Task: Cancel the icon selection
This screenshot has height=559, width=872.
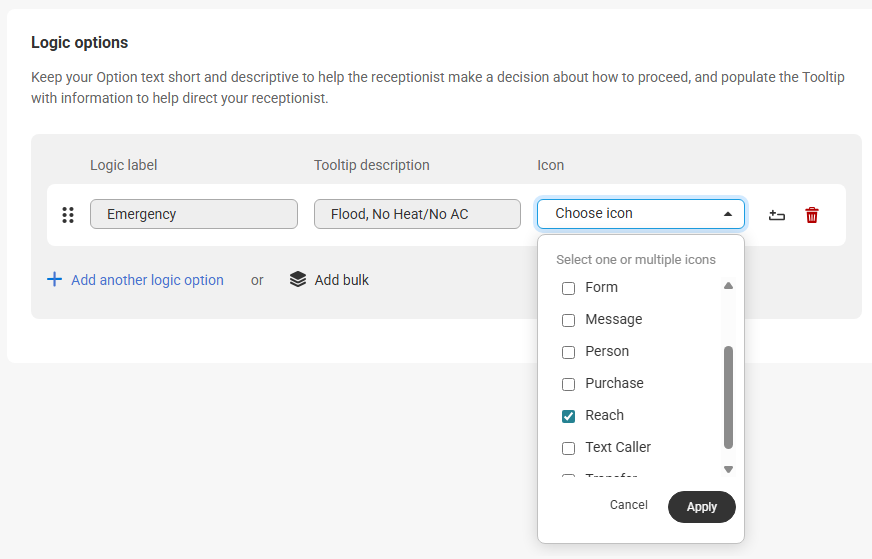Action: (x=629, y=505)
